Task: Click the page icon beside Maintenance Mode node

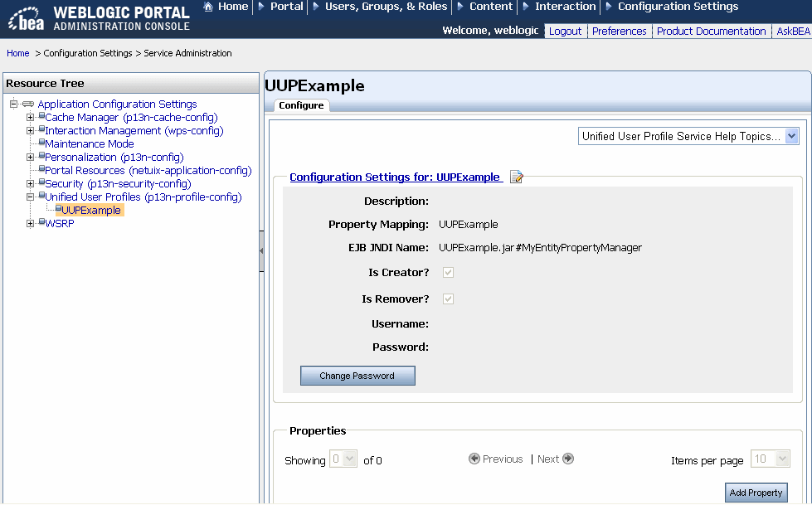Action: pyautogui.click(x=41, y=143)
